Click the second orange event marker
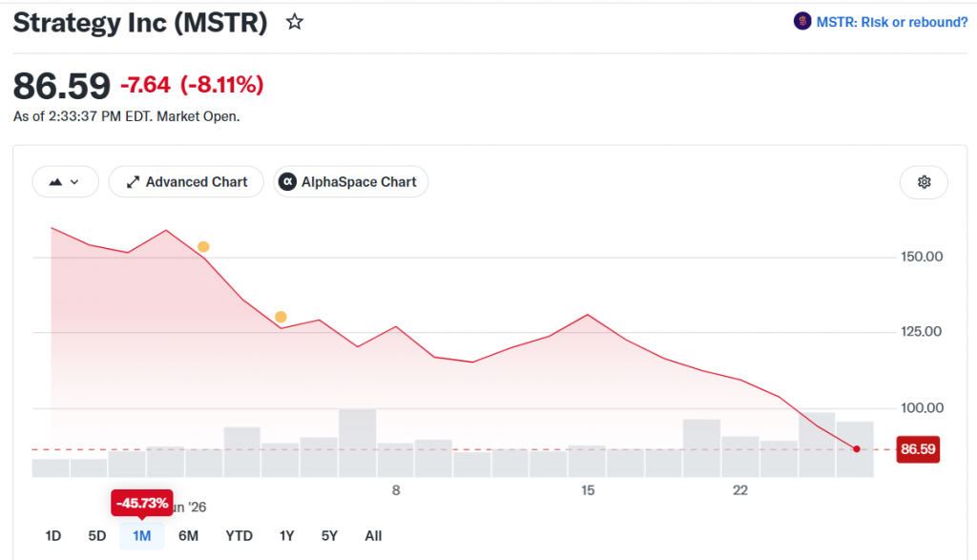Viewport: 977px width, 560px height. (281, 317)
